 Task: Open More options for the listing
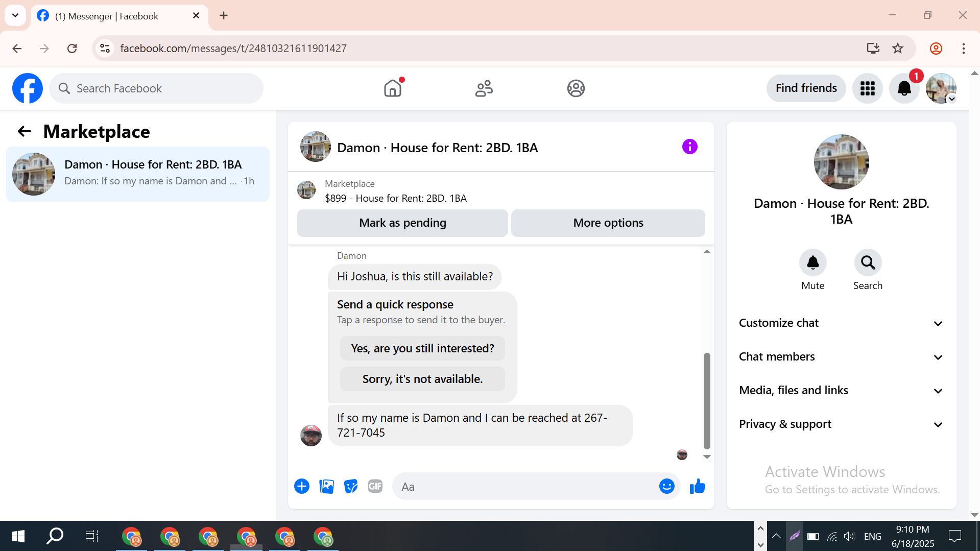pos(608,223)
